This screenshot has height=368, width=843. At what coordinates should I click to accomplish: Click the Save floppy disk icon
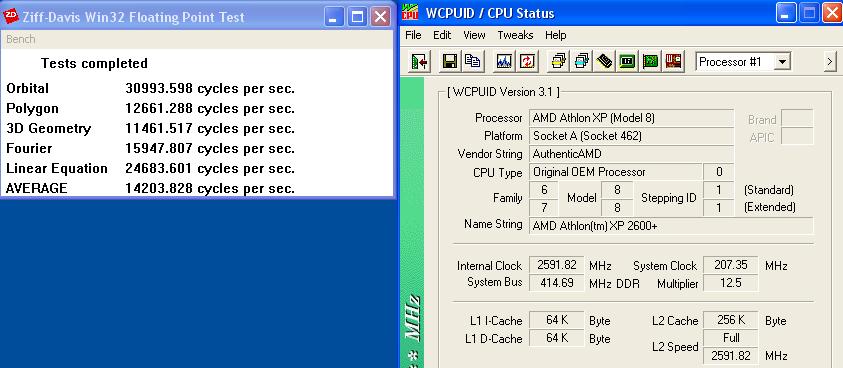pyautogui.click(x=450, y=62)
